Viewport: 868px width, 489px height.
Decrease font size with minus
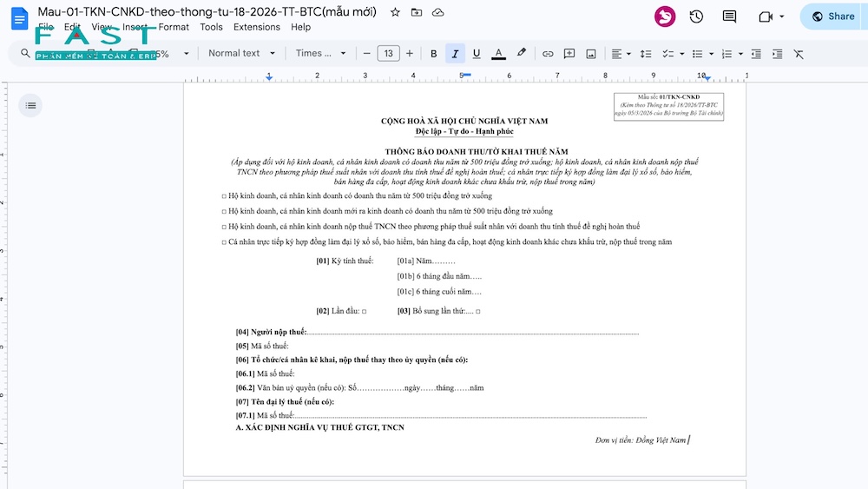coord(366,54)
